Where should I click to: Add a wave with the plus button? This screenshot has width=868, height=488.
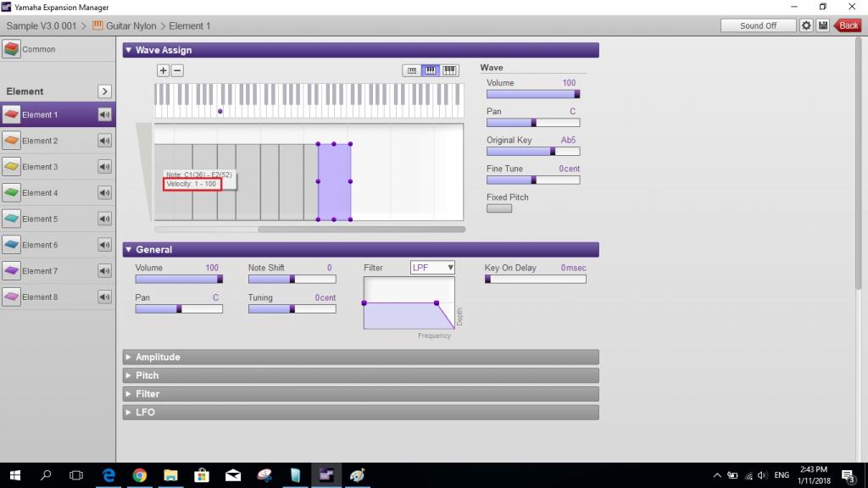pos(163,70)
